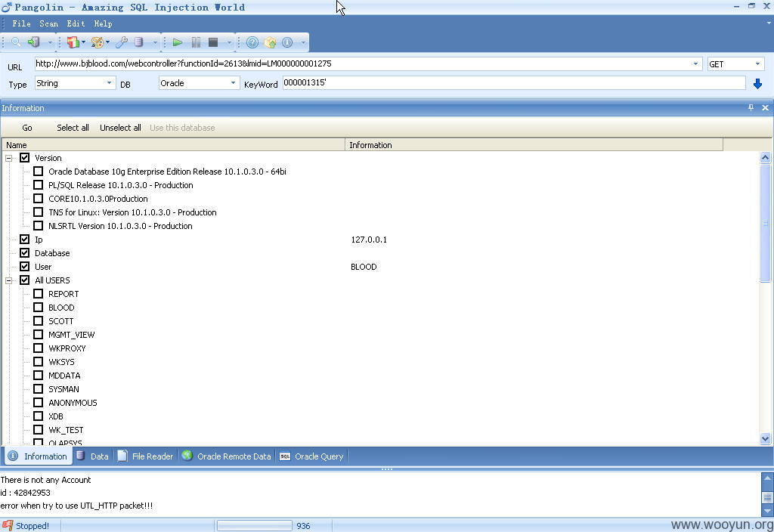Open the DB Oracle dropdown
Viewport: 774px width, 532px height.
pyautogui.click(x=233, y=83)
